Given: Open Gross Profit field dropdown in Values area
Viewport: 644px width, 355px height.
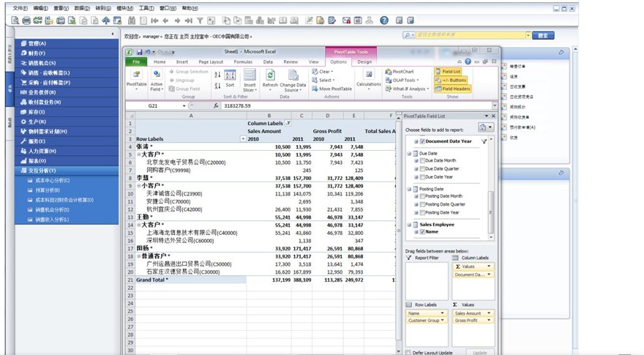Looking at the screenshot, I should [x=489, y=321].
